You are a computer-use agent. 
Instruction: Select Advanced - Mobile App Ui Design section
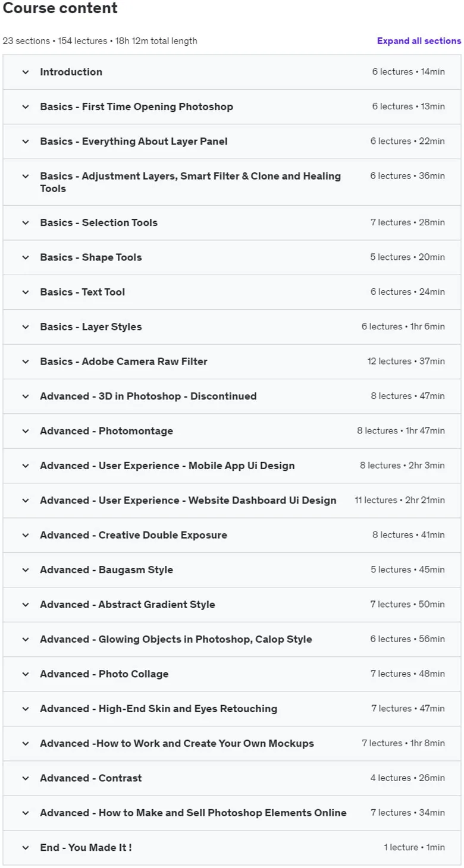pos(232,466)
